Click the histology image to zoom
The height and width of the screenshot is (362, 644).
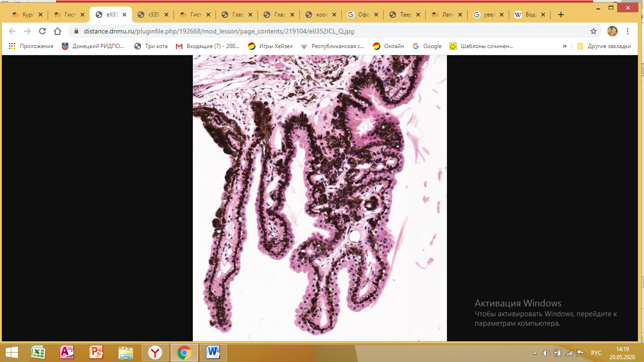coord(320,198)
